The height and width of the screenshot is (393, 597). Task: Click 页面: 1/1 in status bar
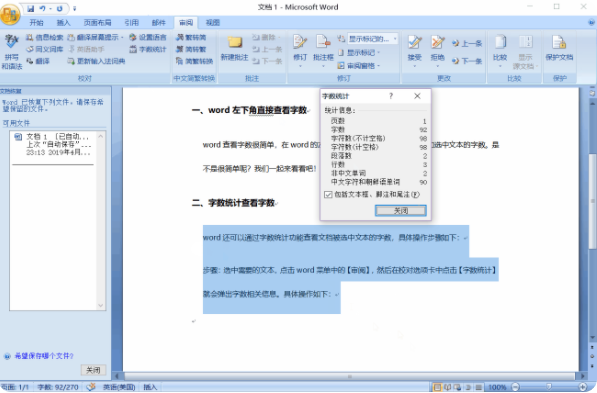[x=15, y=387]
